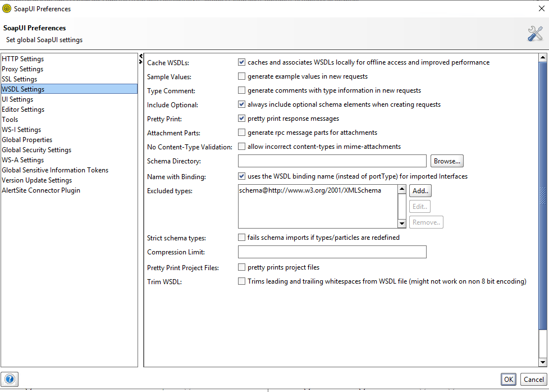This screenshot has width=549, height=392.
Task: Toggle the Pretty Print response messages checkbox
Action: click(x=241, y=118)
